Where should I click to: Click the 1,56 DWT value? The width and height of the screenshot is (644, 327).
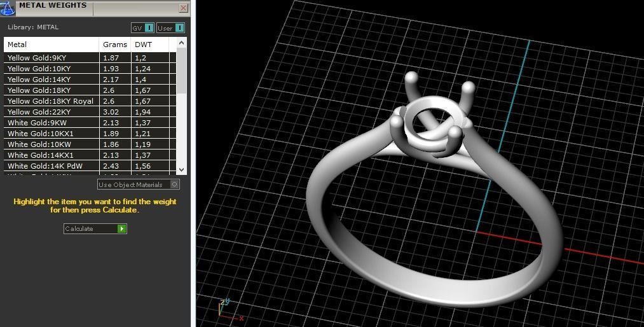(x=143, y=166)
